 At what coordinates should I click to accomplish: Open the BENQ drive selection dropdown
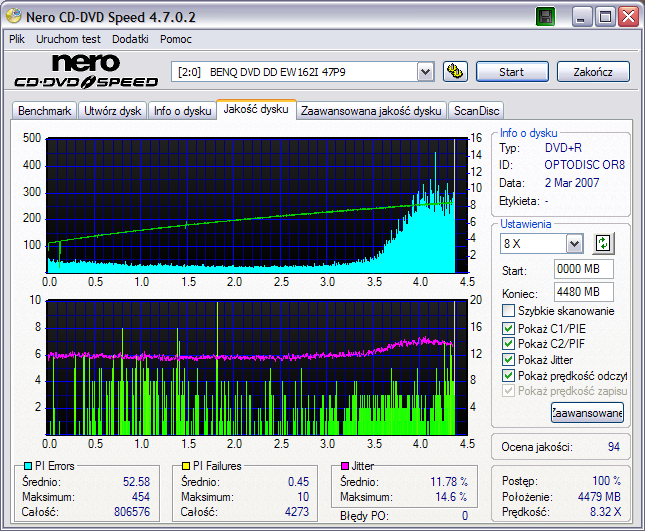(x=425, y=72)
